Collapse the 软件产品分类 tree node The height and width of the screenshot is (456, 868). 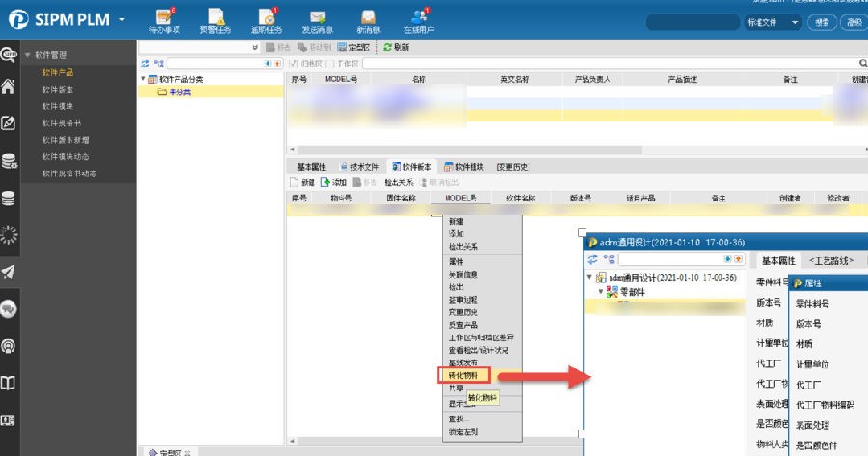click(143, 79)
